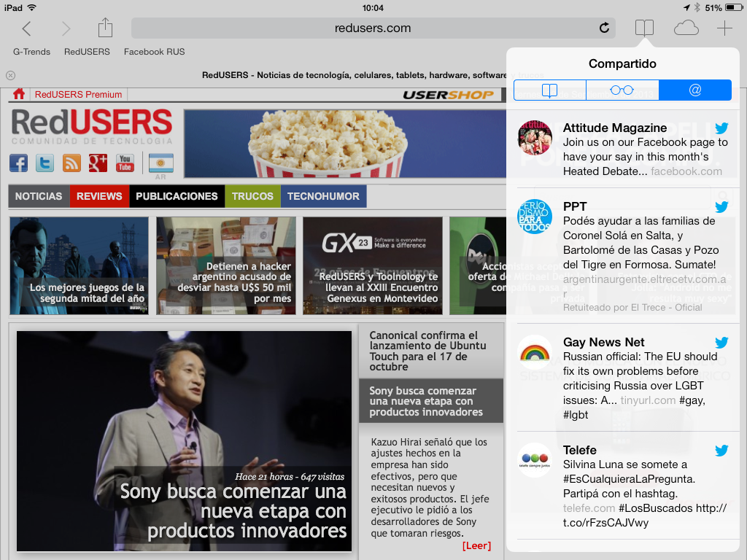Switch to Bookmarks tab in Compartido panel
747x560 pixels.
coord(550,90)
